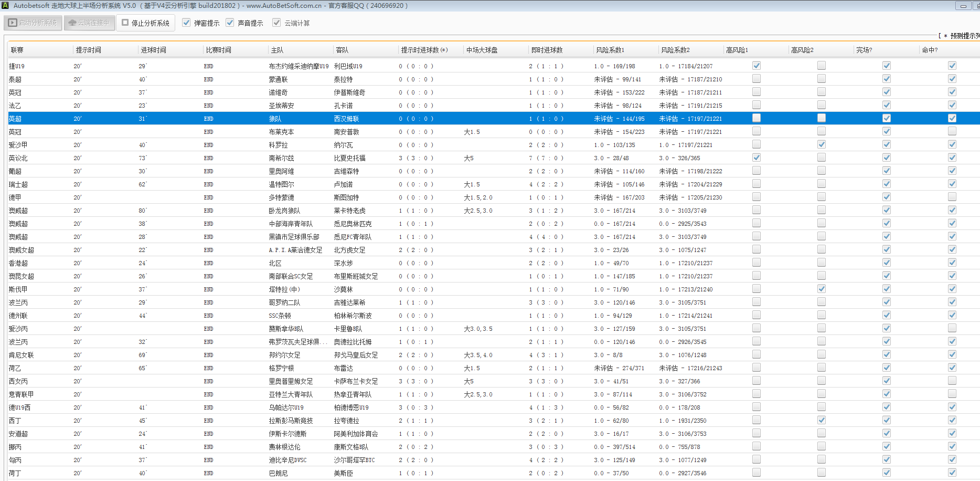Toggle the 云端计算 checkbox
Screen dimensions: 980x481
(x=276, y=23)
